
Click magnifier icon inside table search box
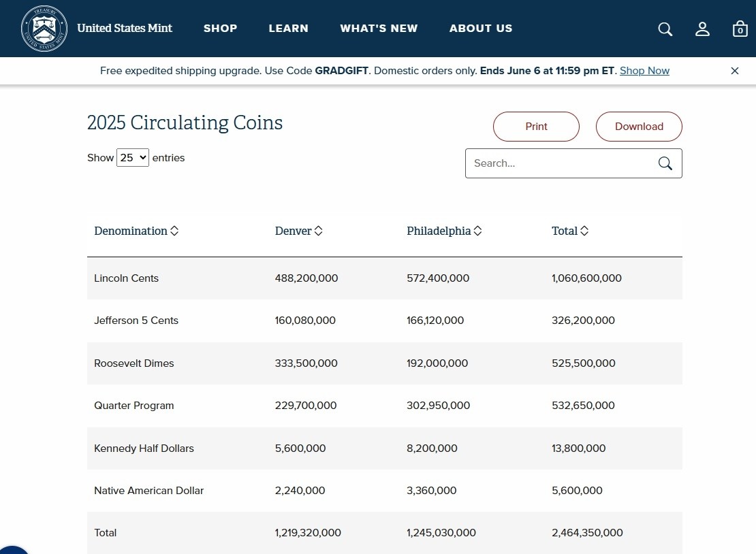coord(665,163)
